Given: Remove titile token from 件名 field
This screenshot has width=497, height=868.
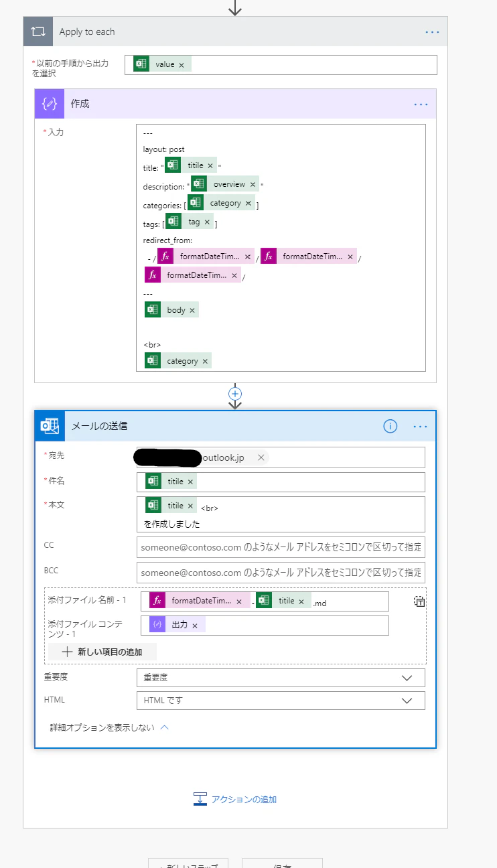Looking at the screenshot, I should point(190,482).
